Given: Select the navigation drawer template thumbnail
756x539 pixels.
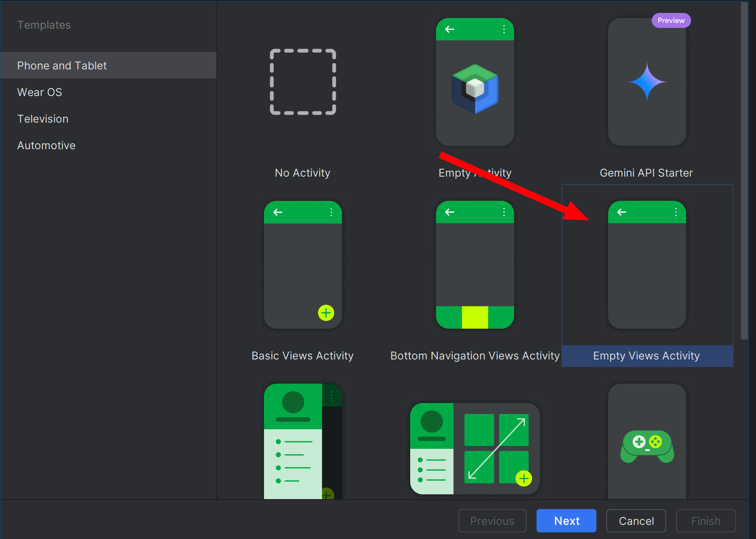Looking at the screenshot, I should [303, 441].
